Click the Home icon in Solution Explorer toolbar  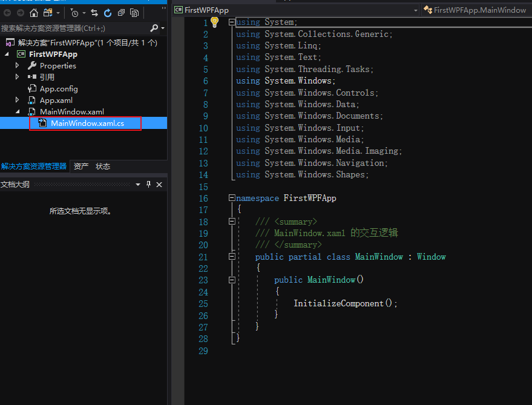(x=34, y=13)
